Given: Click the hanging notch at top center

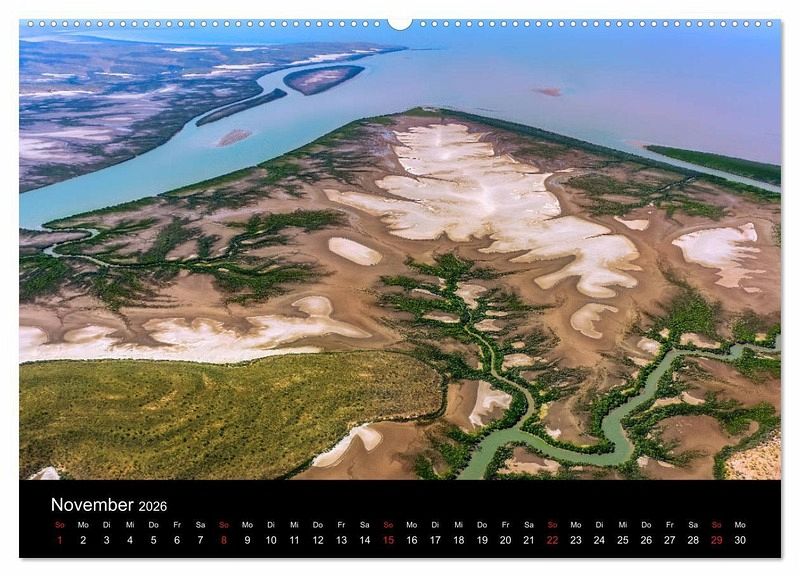Looking at the screenshot, I should [x=400, y=23].
